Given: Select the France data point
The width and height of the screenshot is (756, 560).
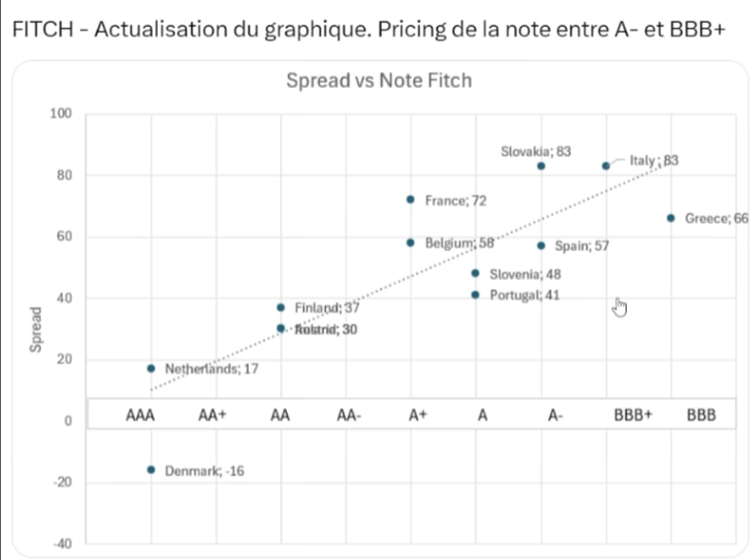Looking at the screenshot, I should 410,199.
